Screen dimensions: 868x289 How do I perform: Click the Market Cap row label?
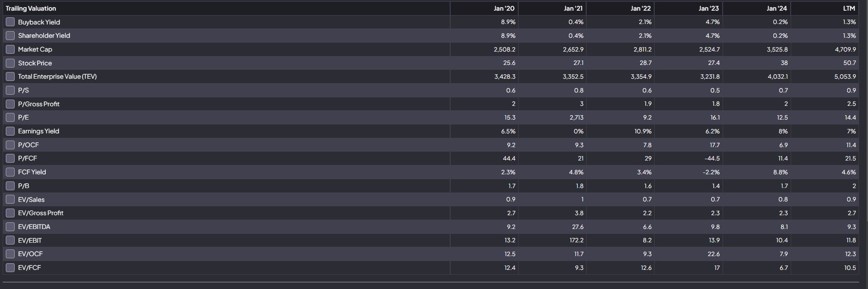35,49
